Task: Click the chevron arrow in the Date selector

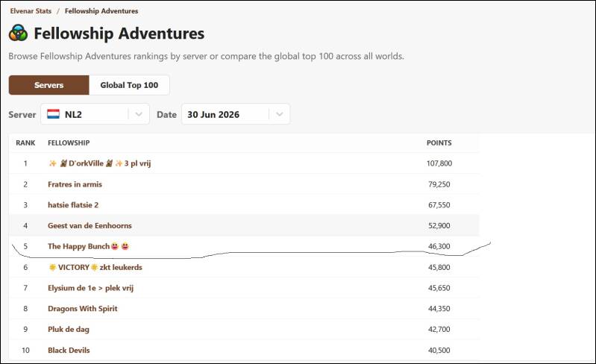Action: pyautogui.click(x=280, y=114)
